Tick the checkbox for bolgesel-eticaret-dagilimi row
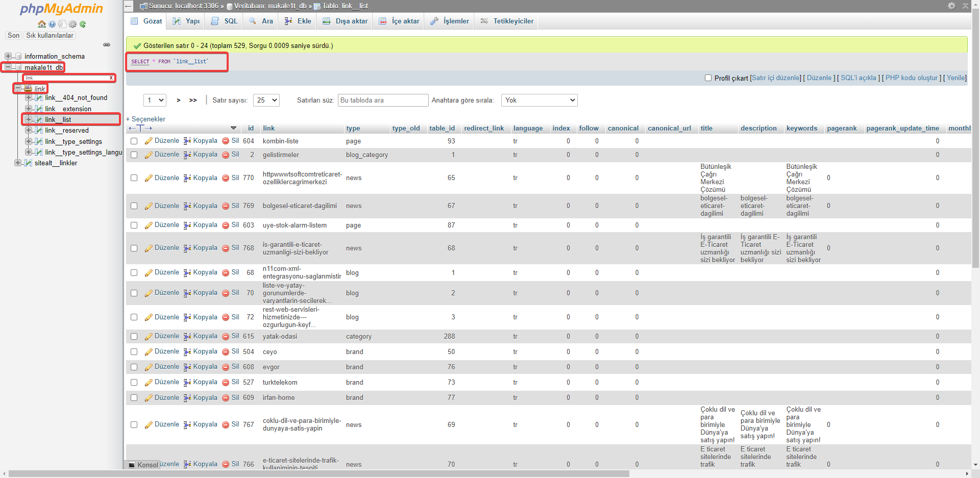980x478 pixels. pyautogui.click(x=134, y=206)
